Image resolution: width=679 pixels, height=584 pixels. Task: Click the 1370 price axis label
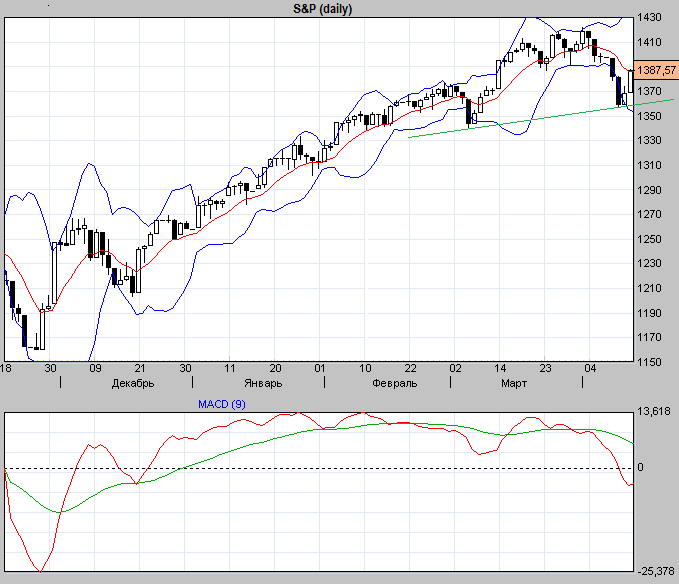click(649, 91)
